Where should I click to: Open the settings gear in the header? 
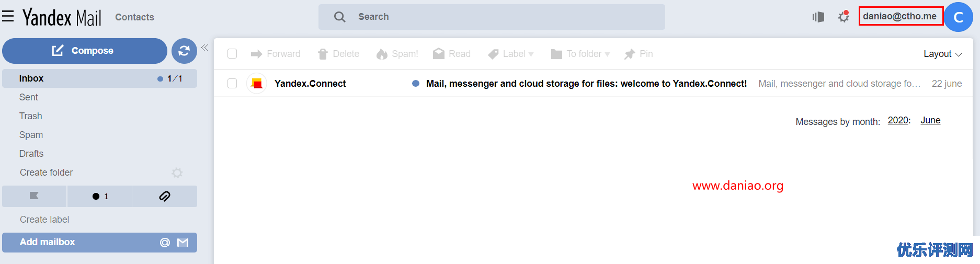click(x=844, y=17)
